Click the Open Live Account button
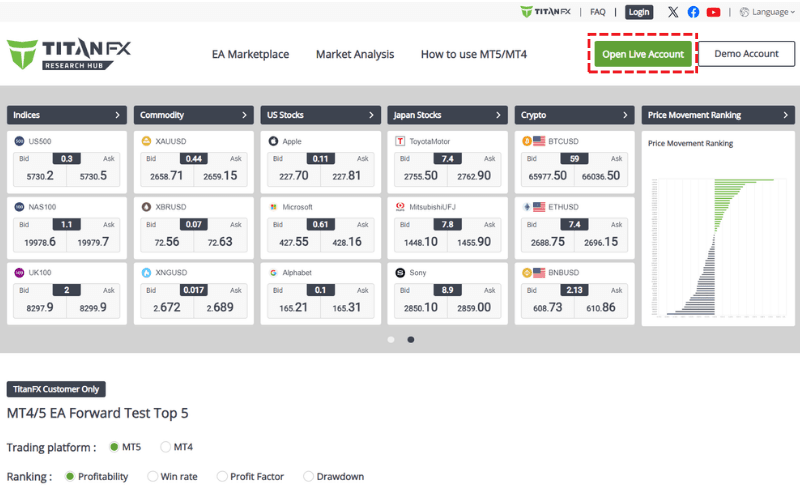800x500 pixels. coord(642,54)
